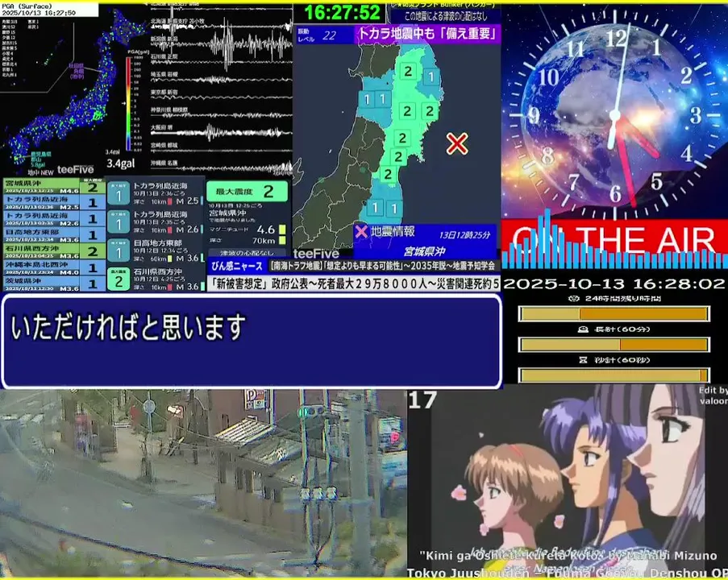Click the yellow depth square beside 60km
Viewport: 728px width, 580px height.
pos(169,259)
